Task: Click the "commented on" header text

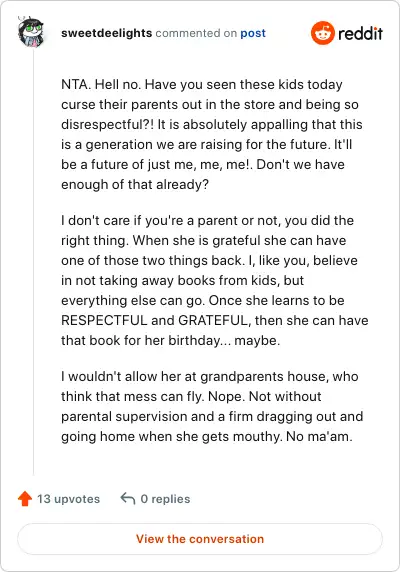Action: click(x=196, y=33)
